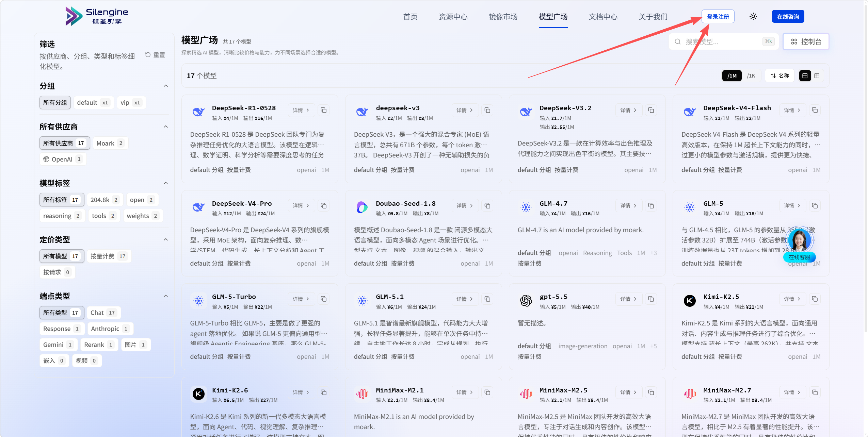Copy the gpt-5.5 model name

tap(651, 299)
